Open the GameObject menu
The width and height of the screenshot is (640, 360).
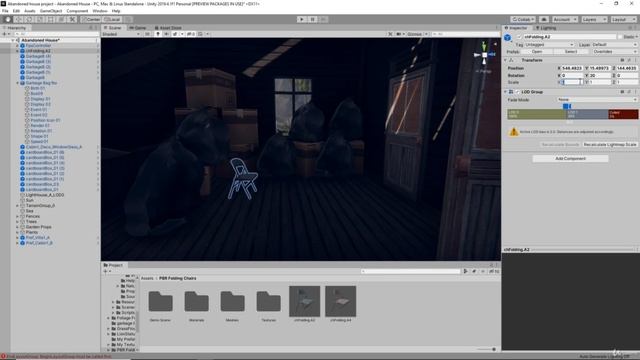point(51,11)
